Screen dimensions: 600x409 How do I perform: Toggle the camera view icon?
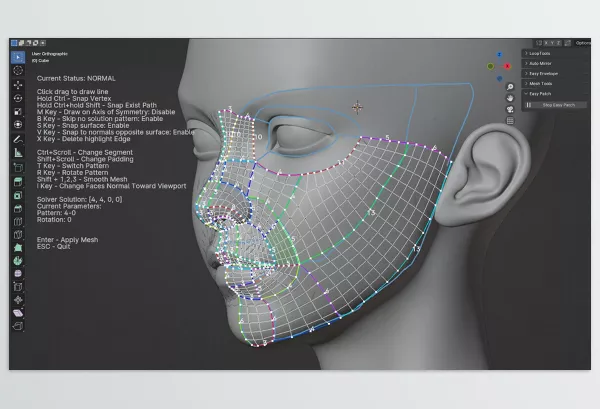[510, 109]
